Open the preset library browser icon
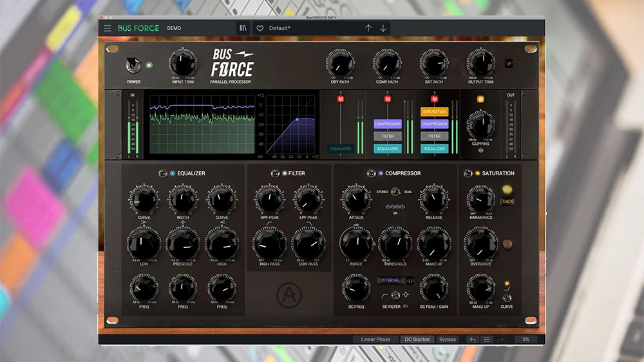Viewport: 644px width, 362px height. (243, 28)
